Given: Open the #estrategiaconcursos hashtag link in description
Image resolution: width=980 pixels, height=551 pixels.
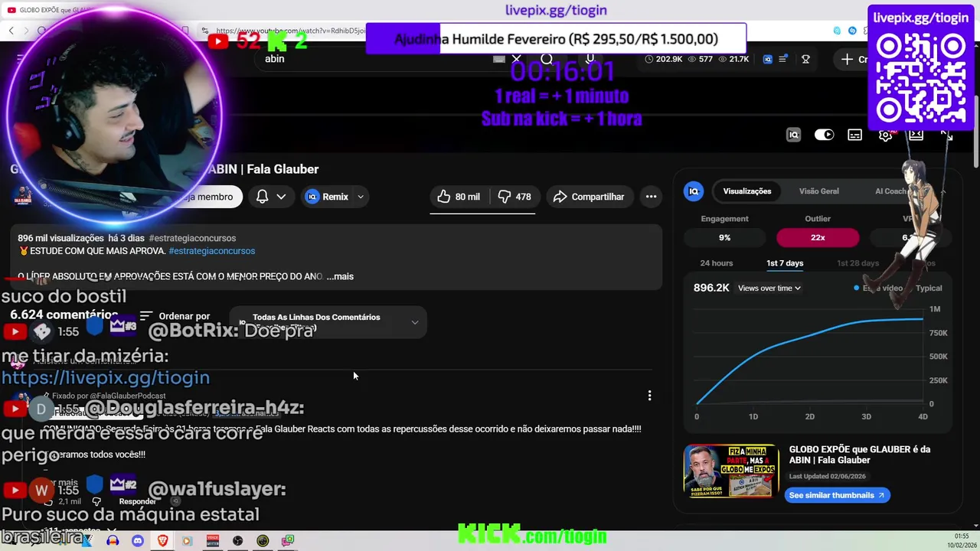Looking at the screenshot, I should 212,251.
